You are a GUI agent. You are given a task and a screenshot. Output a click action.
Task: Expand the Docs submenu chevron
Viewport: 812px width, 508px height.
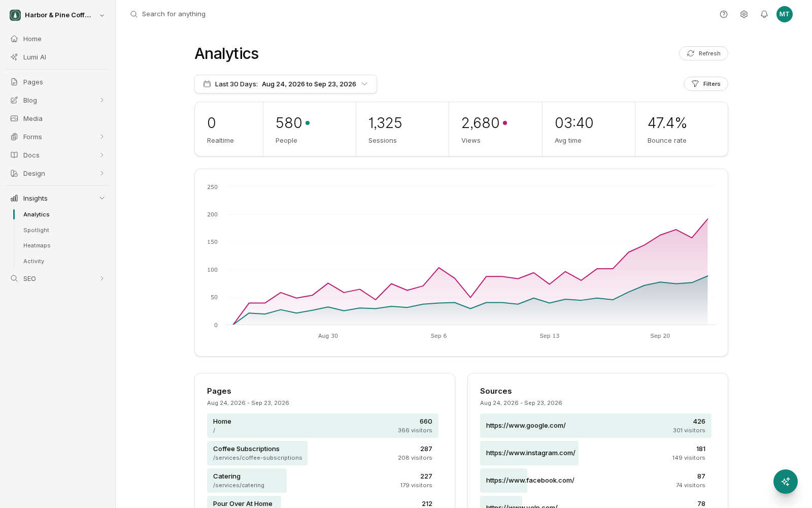click(x=102, y=155)
